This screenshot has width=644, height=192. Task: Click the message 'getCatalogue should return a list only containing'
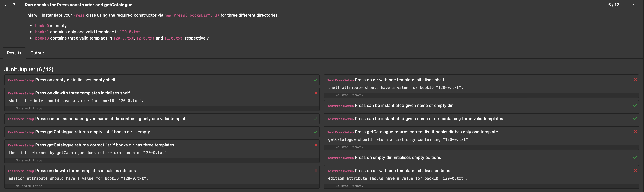click(398, 139)
